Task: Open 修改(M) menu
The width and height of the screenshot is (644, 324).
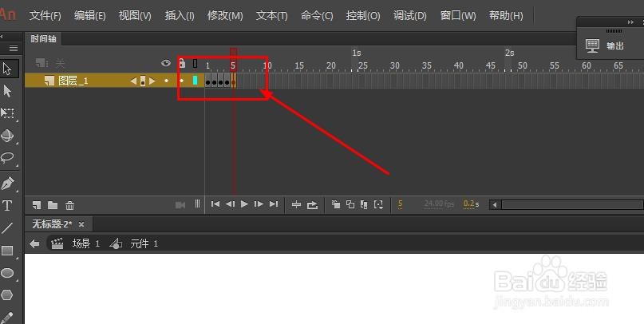Action: pyautogui.click(x=225, y=16)
